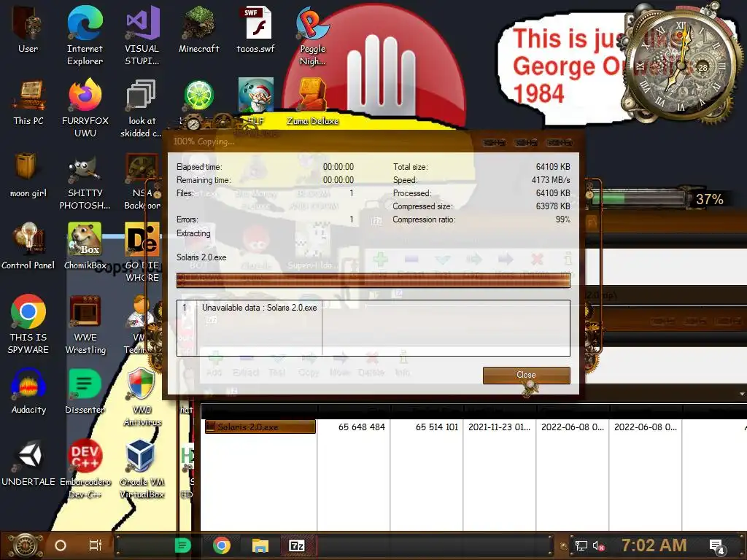Launch FURRYFOX UWU Firefox icon
This screenshot has height=560, width=747.
click(85, 108)
